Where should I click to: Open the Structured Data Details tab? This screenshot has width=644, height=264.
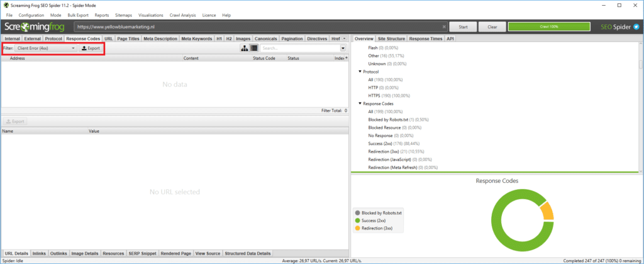(248, 253)
